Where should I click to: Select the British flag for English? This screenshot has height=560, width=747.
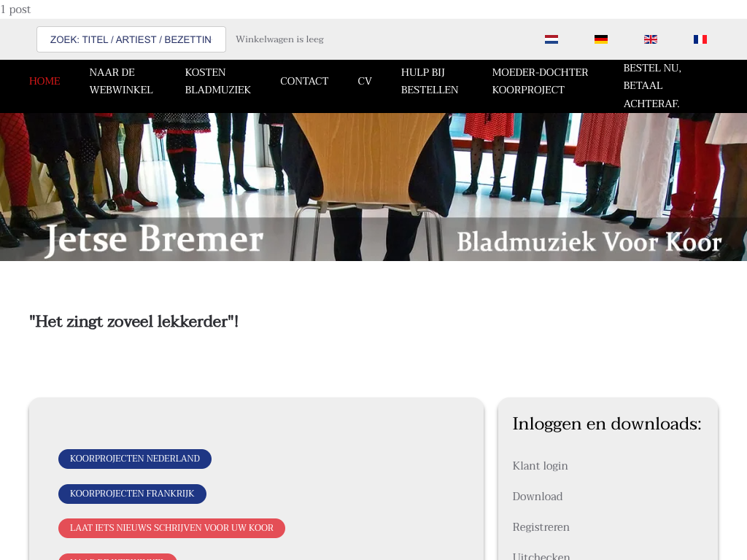[651, 39]
